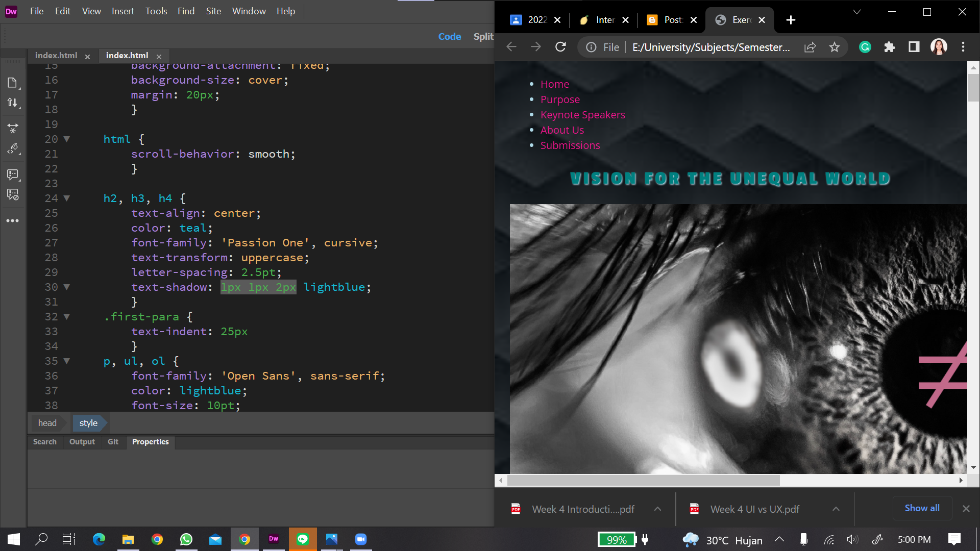Click the File Management arrows icon
Image resolution: width=980 pixels, height=551 pixels.
(13, 103)
